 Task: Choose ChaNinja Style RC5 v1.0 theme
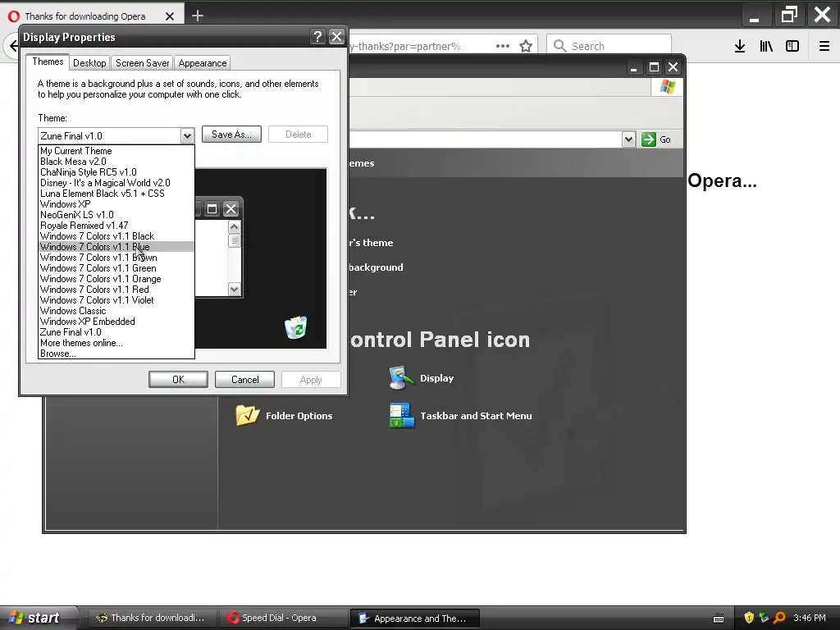[x=116, y=172]
